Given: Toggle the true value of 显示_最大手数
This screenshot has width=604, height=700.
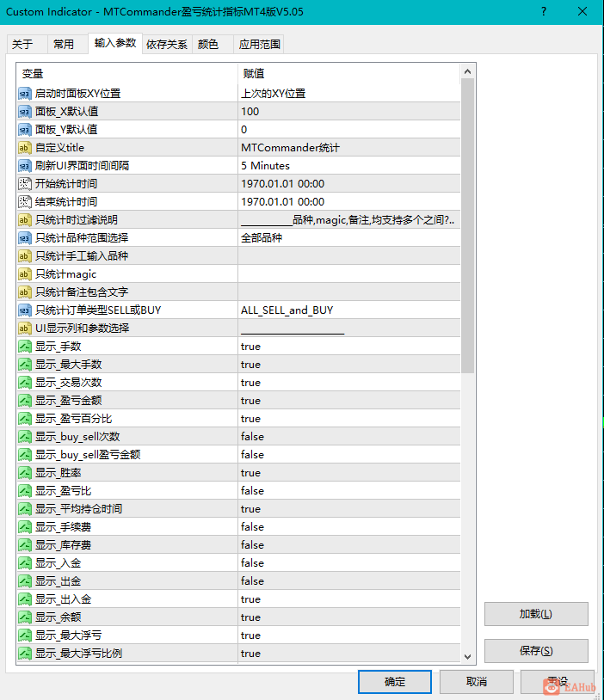Looking at the screenshot, I should (x=349, y=365).
